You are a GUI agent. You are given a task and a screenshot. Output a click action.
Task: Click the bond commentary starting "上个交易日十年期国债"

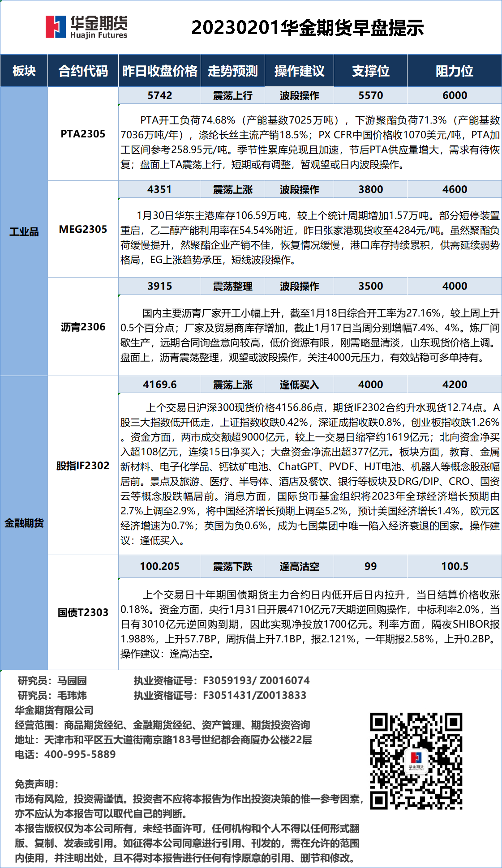click(310, 624)
